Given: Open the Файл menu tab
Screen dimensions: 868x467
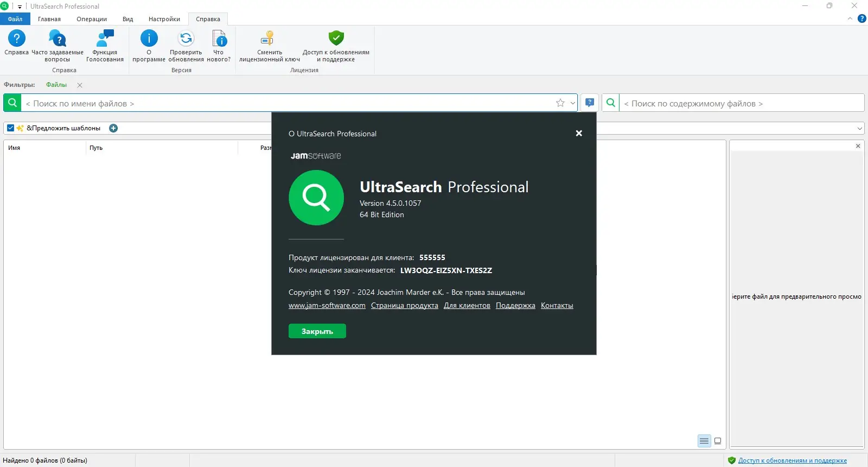Looking at the screenshot, I should click(15, 19).
